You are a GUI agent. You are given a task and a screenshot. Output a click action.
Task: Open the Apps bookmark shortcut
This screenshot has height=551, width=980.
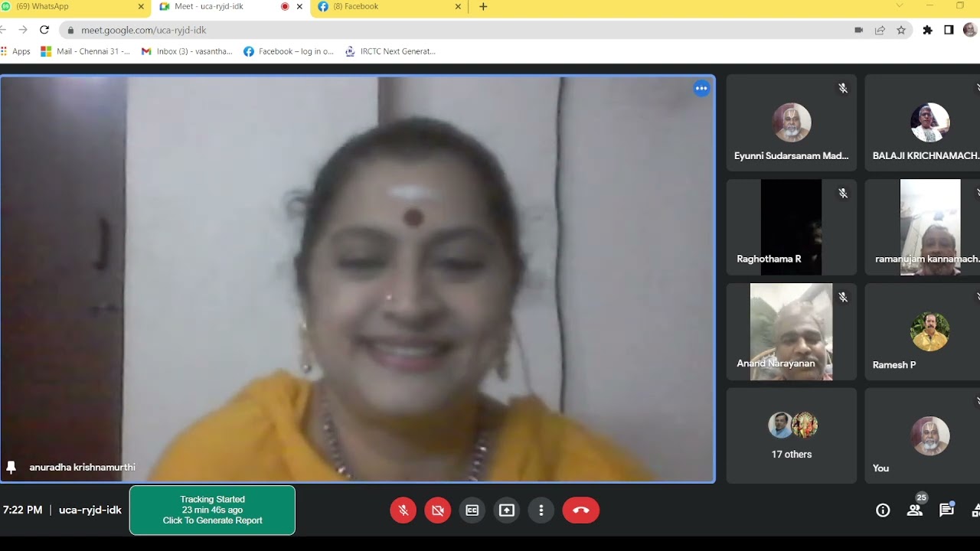tap(16, 51)
